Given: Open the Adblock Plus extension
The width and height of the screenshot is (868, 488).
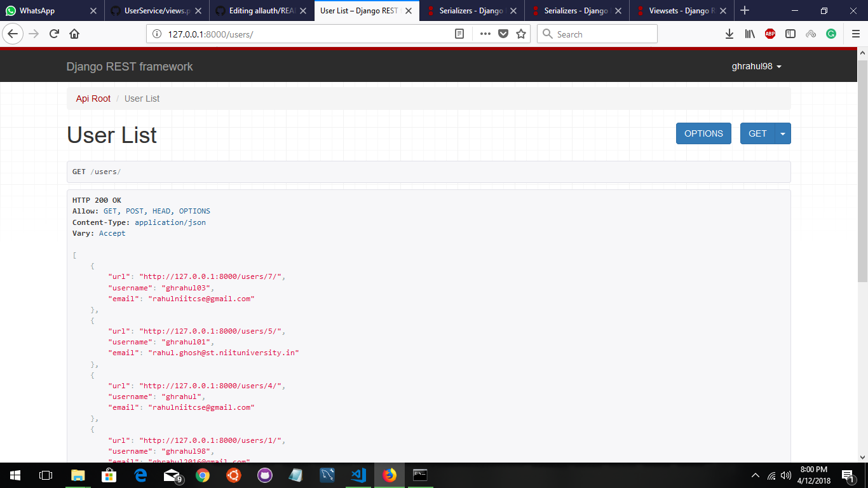Looking at the screenshot, I should pyautogui.click(x=770, y=34).
